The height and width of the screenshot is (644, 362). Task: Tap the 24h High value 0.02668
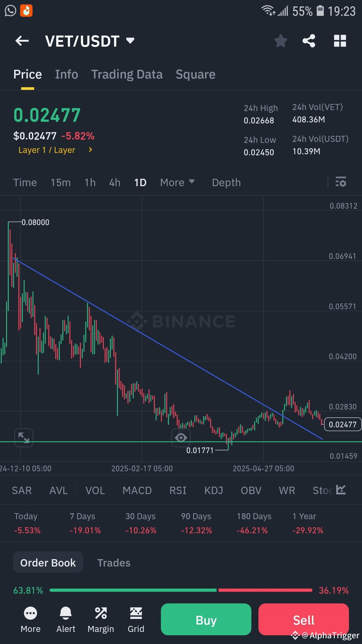coord(259,120)
